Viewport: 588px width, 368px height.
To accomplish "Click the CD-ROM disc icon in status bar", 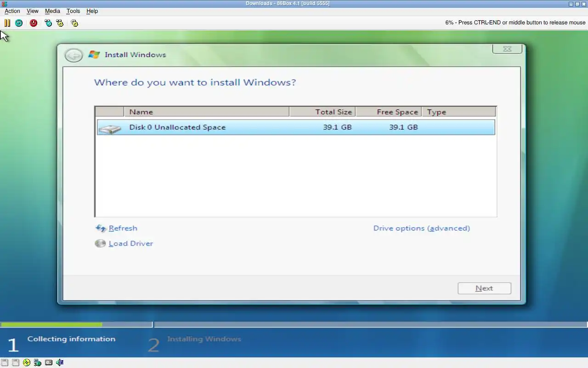I will (27, 362).
